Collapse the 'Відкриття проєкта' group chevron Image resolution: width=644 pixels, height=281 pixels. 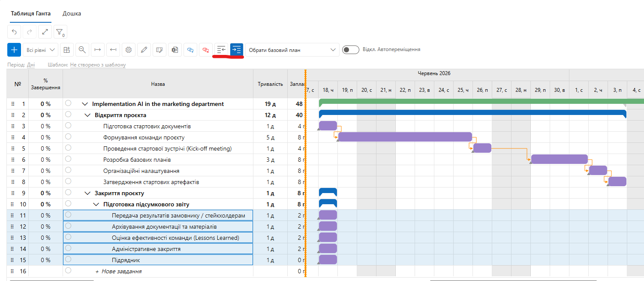click(87, 115)
